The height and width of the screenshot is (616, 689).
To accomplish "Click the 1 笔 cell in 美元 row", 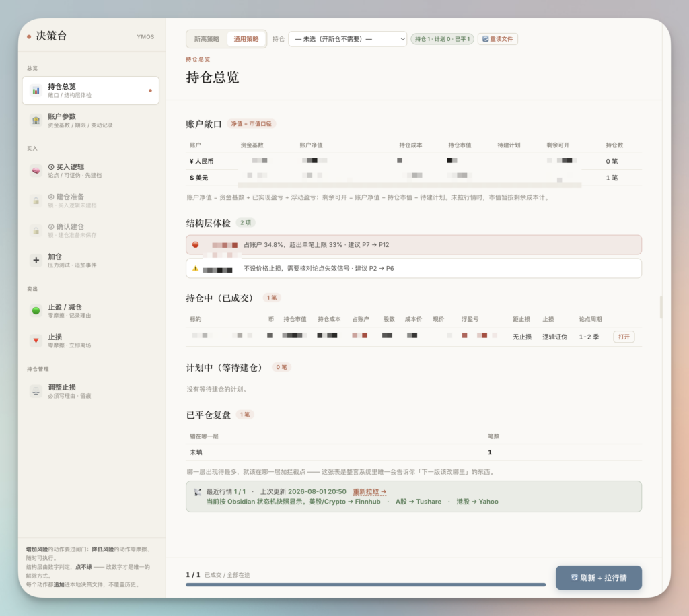I will 612,178.
